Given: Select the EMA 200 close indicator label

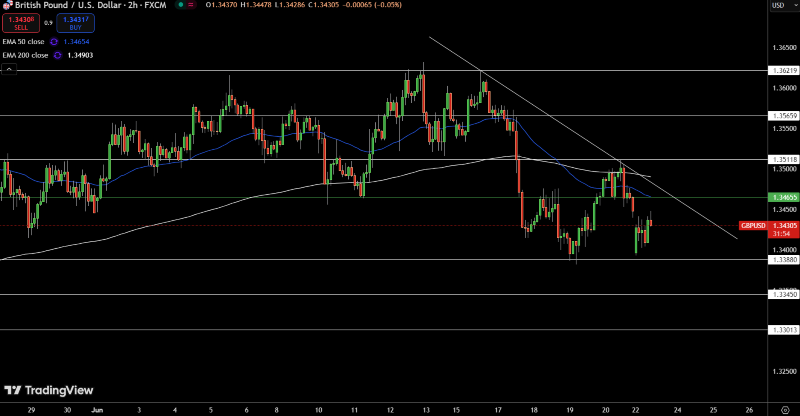Looking at the screenshot, I should (26, 55).
